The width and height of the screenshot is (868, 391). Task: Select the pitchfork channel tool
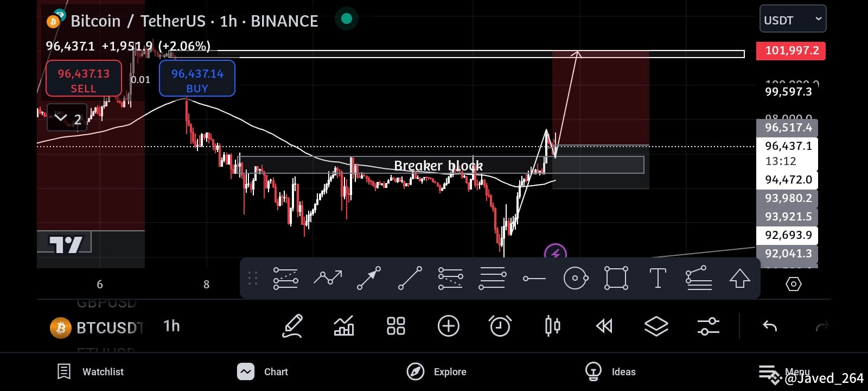click(699, 279)
